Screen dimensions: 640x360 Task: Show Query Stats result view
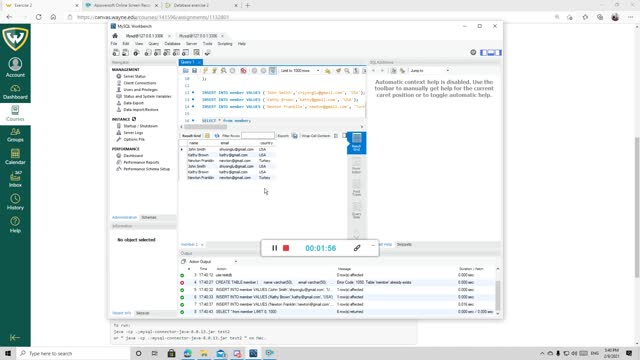(356, 211)
